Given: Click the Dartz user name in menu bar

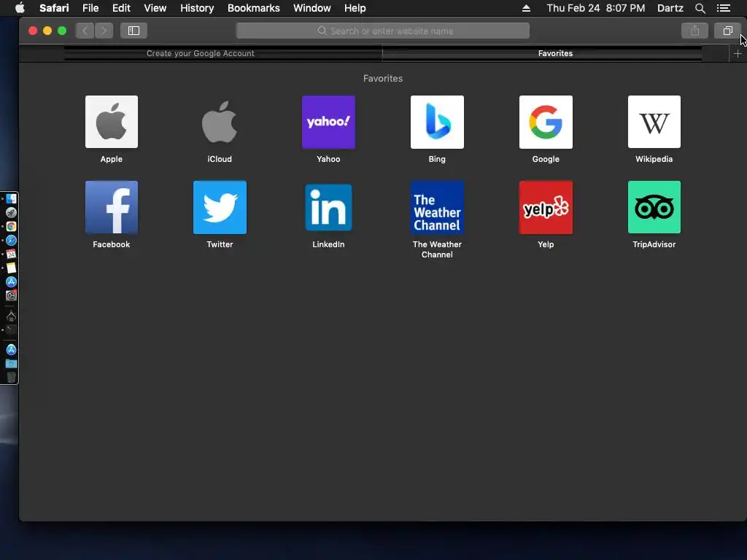Looking at the screenshot, I should (670, 8).
